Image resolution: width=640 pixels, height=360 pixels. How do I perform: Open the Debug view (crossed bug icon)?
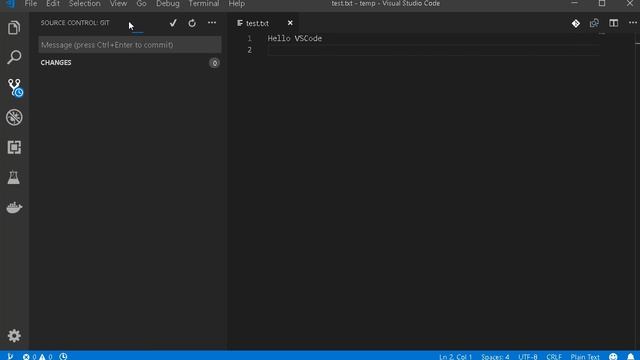14,118
